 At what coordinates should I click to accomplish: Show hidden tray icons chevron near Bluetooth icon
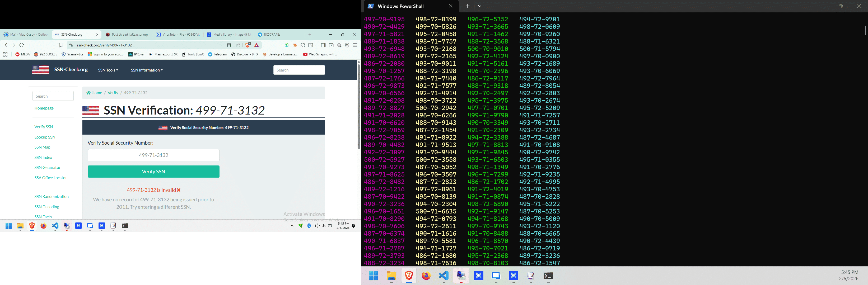point(292,226)
